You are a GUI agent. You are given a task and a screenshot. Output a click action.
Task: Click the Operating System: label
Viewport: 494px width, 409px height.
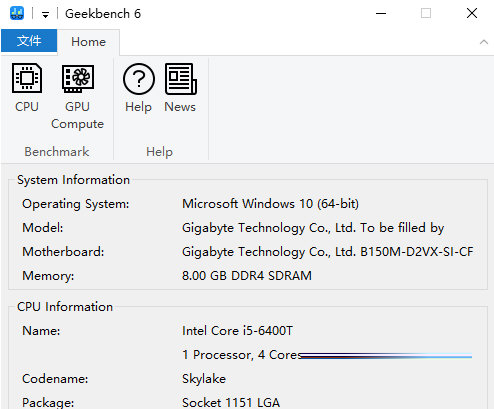(x=76, y=204)
